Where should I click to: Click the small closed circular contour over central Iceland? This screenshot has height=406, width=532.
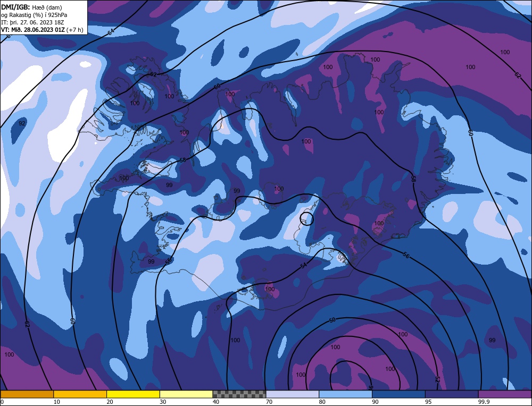307,219
